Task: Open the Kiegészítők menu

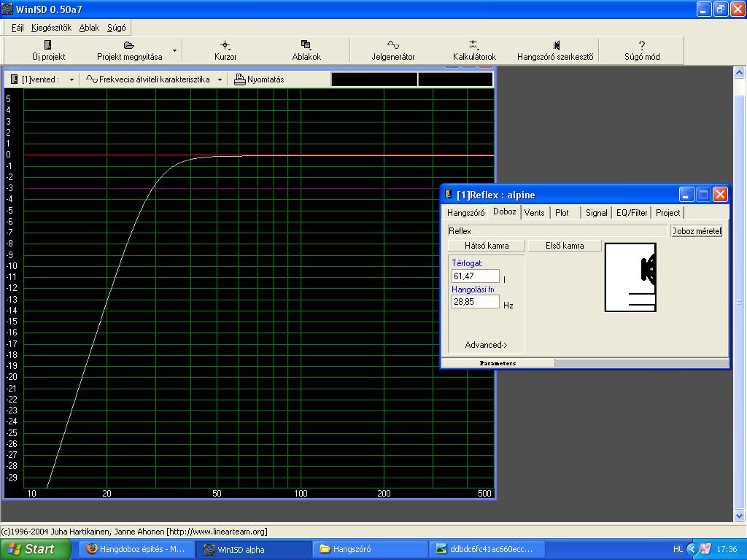Action: tap(51, 28)
